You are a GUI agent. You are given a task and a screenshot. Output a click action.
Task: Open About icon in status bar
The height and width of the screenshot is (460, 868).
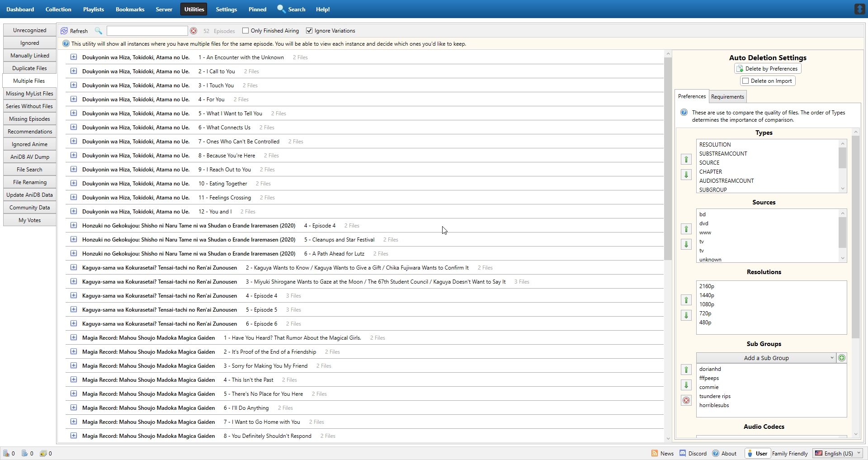[x=716, y=453]
